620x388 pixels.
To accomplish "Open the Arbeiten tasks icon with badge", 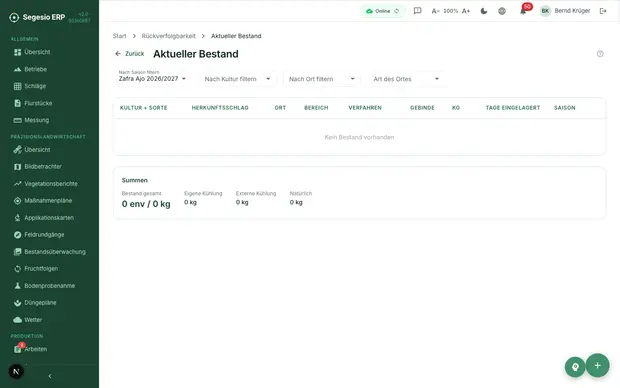I will click(x=18, y=348).
